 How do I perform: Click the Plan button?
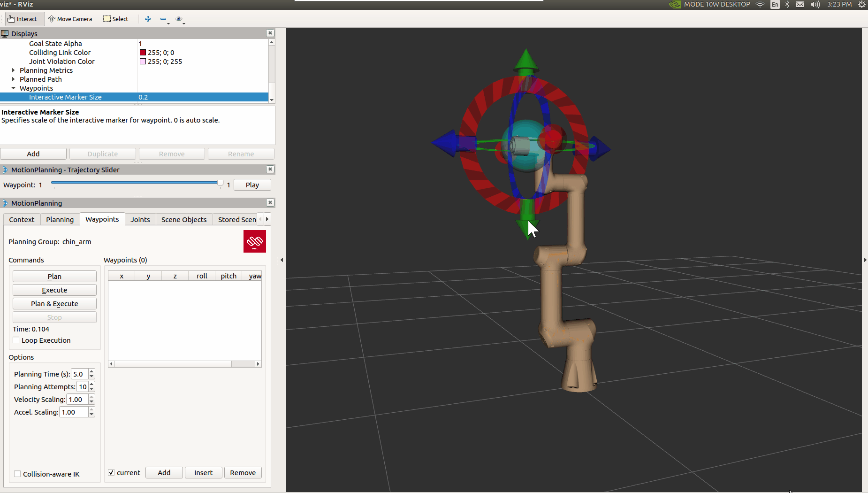tap(54, 276)
